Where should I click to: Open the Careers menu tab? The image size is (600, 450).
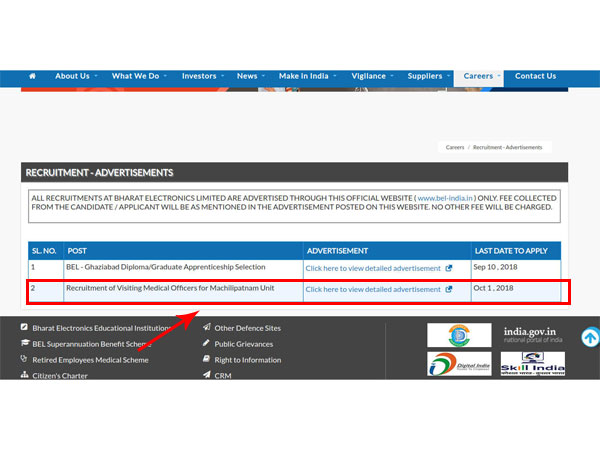coord(478,76)
